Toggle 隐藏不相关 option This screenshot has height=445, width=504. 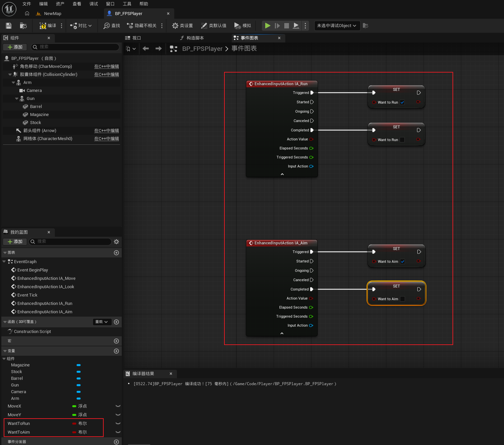pos(142,26)
